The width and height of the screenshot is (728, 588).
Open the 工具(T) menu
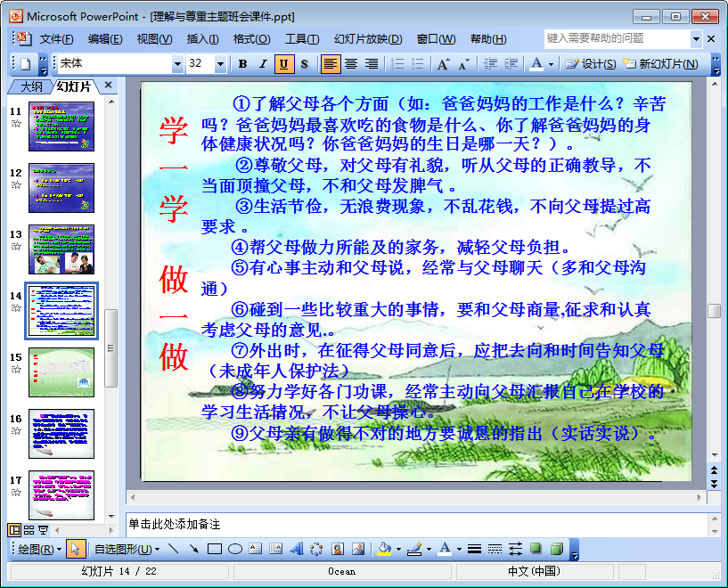302,39
